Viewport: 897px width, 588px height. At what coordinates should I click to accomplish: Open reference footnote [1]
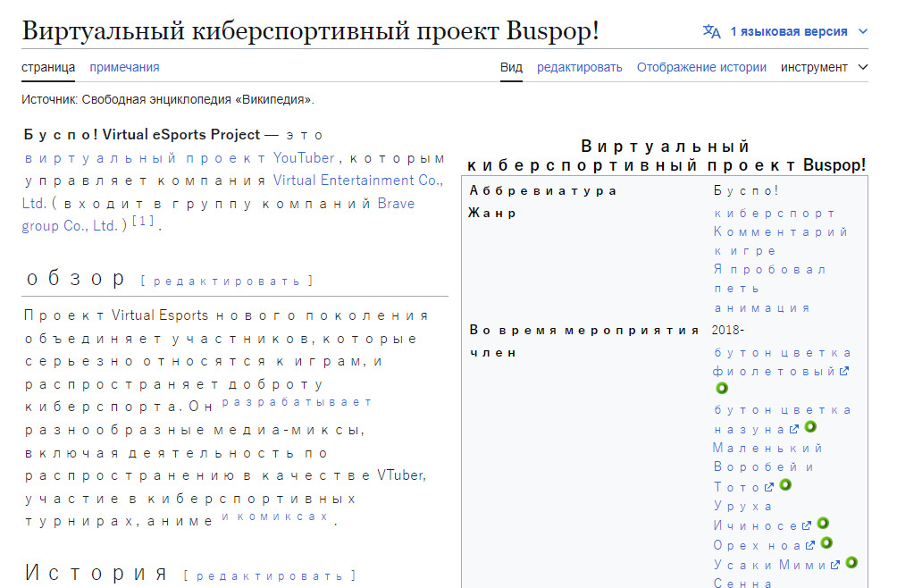(x=144, y=222)
